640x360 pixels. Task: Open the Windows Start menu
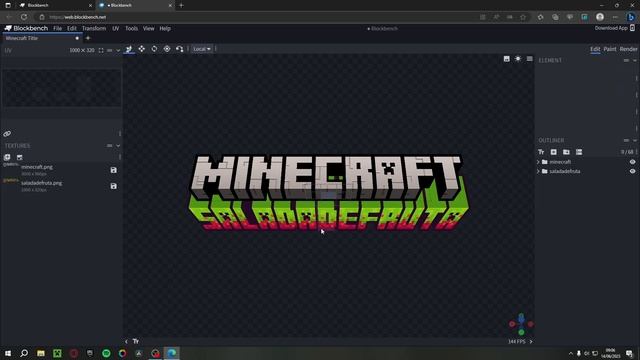pos(8,353)
